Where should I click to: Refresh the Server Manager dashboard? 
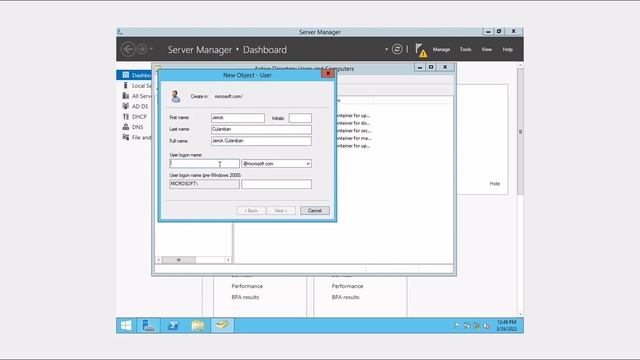click(397, 49)
